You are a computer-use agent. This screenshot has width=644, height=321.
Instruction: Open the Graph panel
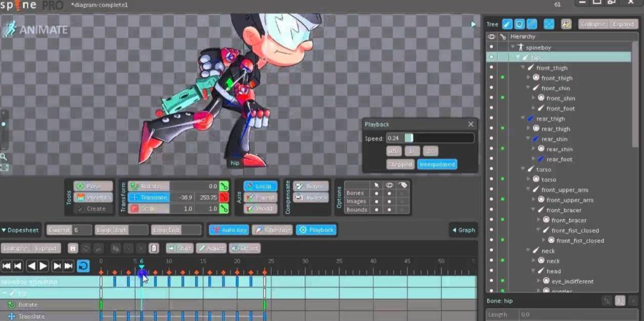(x=464, y=230)
